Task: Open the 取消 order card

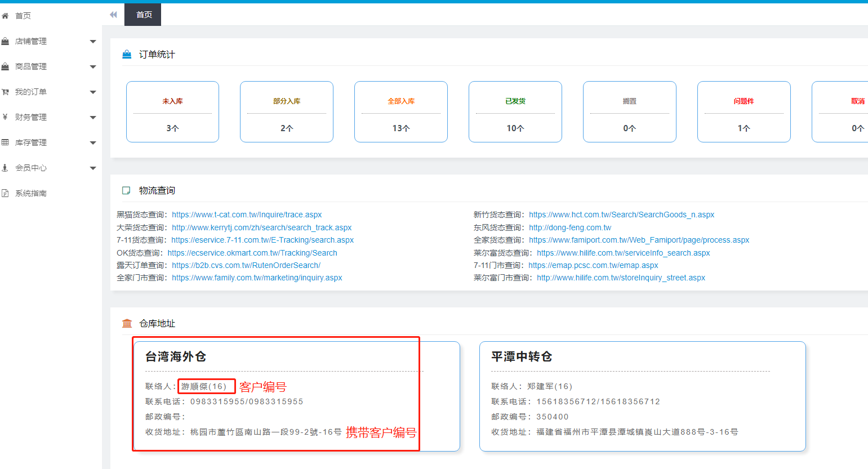Action: [x=840, y=111]
